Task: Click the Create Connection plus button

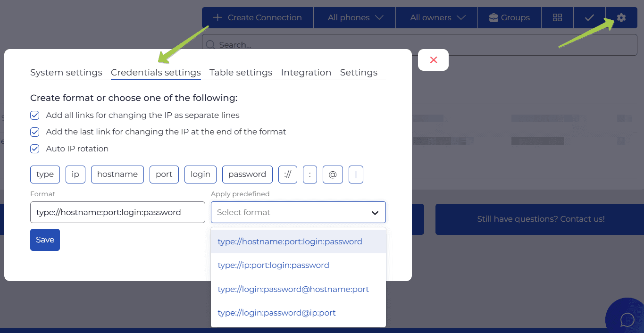Action: point(258,18)
